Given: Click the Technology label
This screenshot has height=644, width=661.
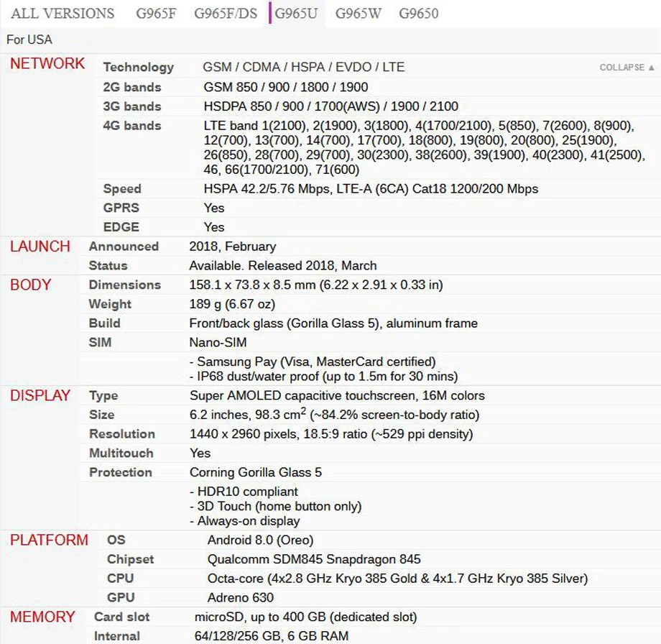Looking at the screenshot, I should tap(138, 67).
